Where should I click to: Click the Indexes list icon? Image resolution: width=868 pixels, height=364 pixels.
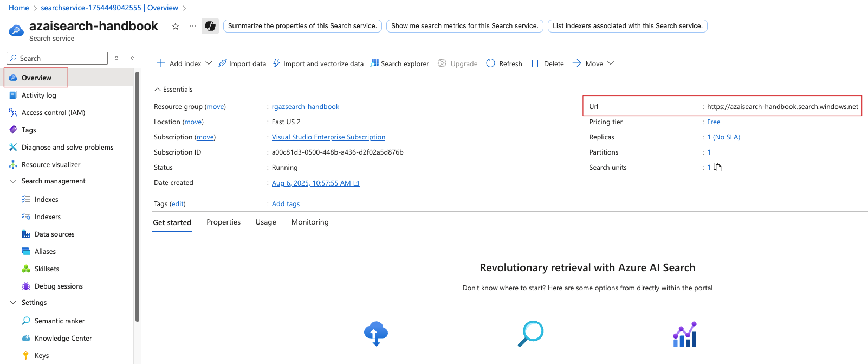(x=26, y=199)
